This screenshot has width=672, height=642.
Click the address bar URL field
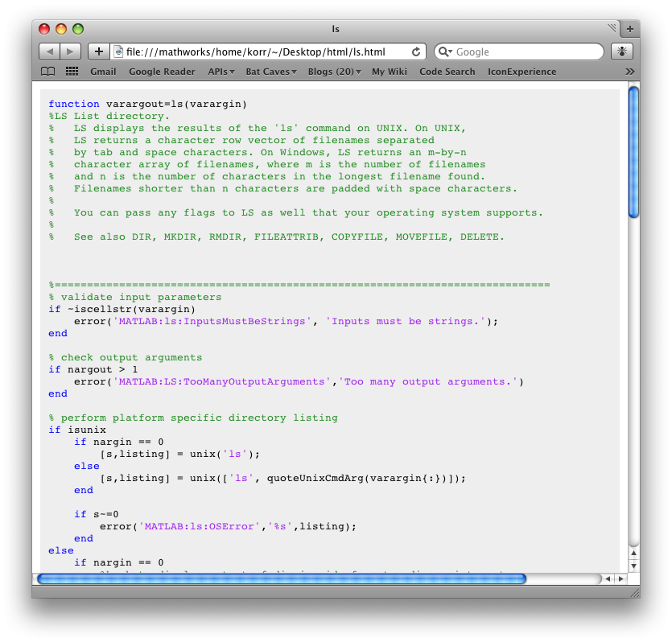266,51
